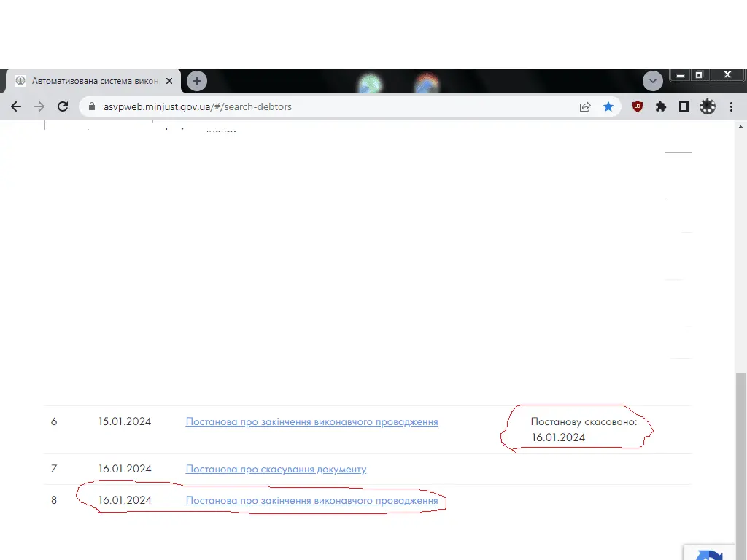Open row 8 'Постанова про закінчення' link
The width and height of the screenshot is (747, 560).
[311, 501]
